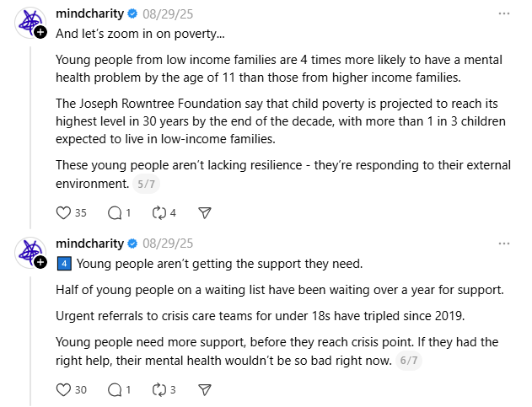Open more options menu on first post
532x407 pixels.
pos(504,13)
